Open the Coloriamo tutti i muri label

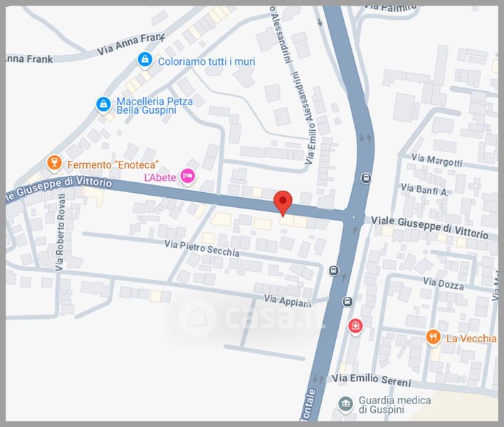pos(206,61)
